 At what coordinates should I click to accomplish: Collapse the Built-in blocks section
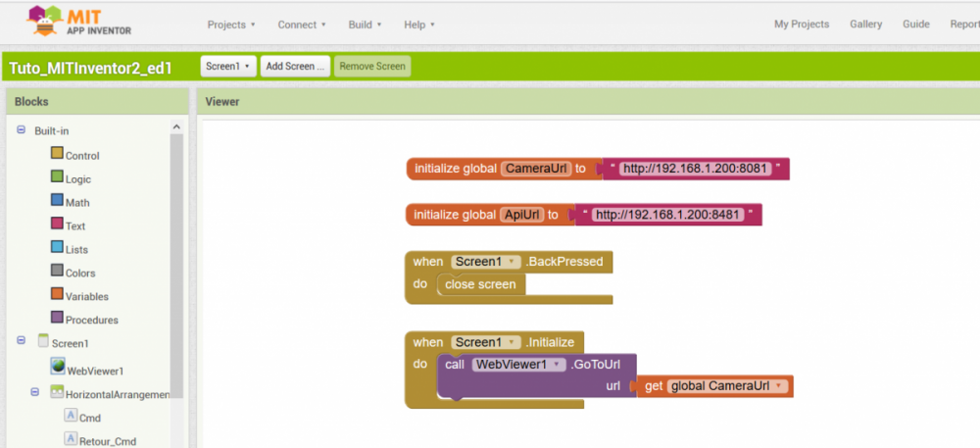(x=22, y=130)
